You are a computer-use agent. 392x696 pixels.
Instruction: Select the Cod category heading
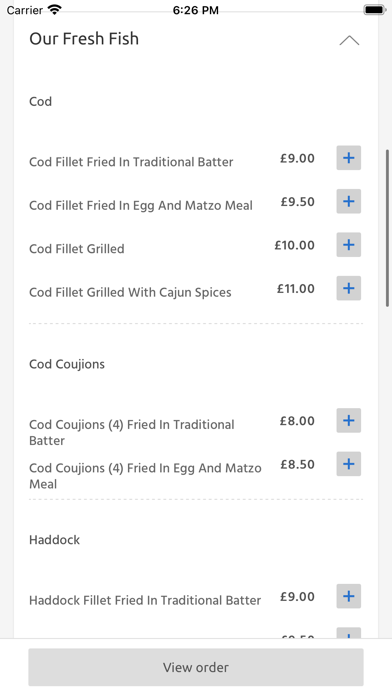(40, 102)
